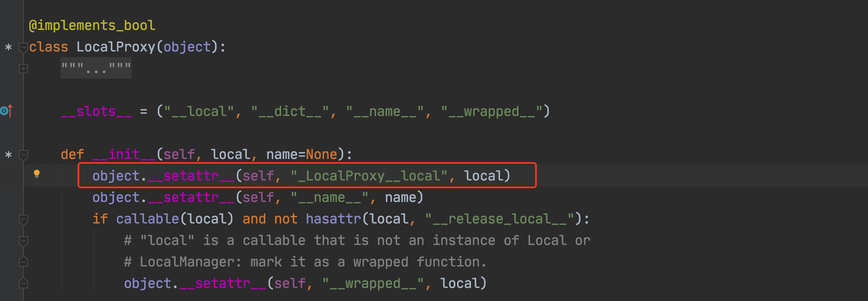Click the "__name__" string in the setattr call
This screenshot has height=301, width=868.
click(329, 197)
